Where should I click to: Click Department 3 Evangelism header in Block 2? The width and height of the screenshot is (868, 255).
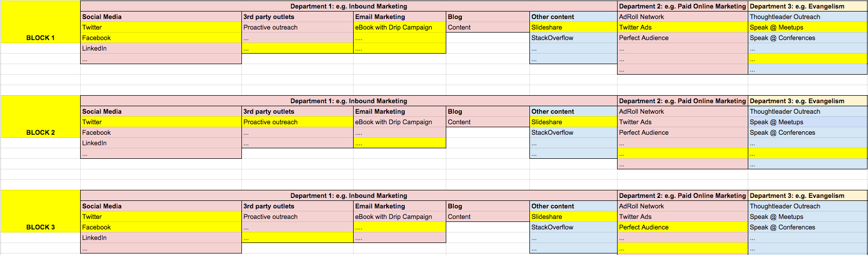click(x=807, y=101)
